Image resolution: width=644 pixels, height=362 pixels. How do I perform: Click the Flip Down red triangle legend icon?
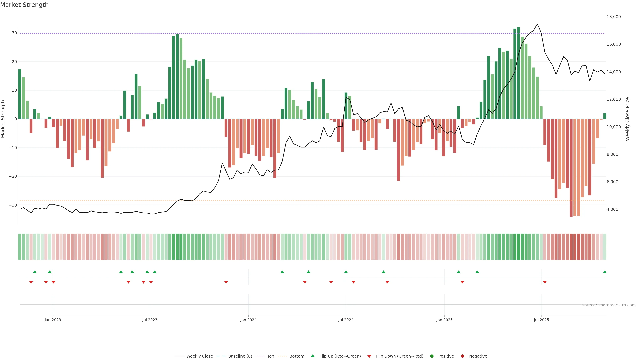tap(369, 356)
